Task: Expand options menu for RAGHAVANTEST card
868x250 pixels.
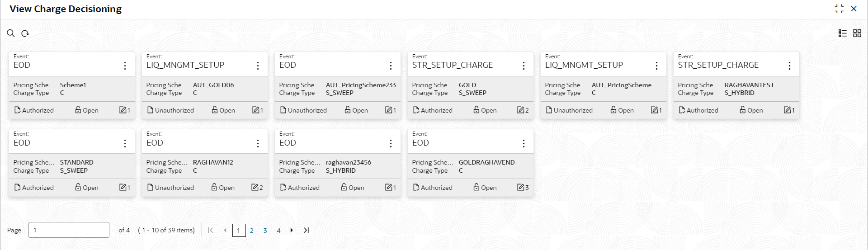Action: point(789,66)
